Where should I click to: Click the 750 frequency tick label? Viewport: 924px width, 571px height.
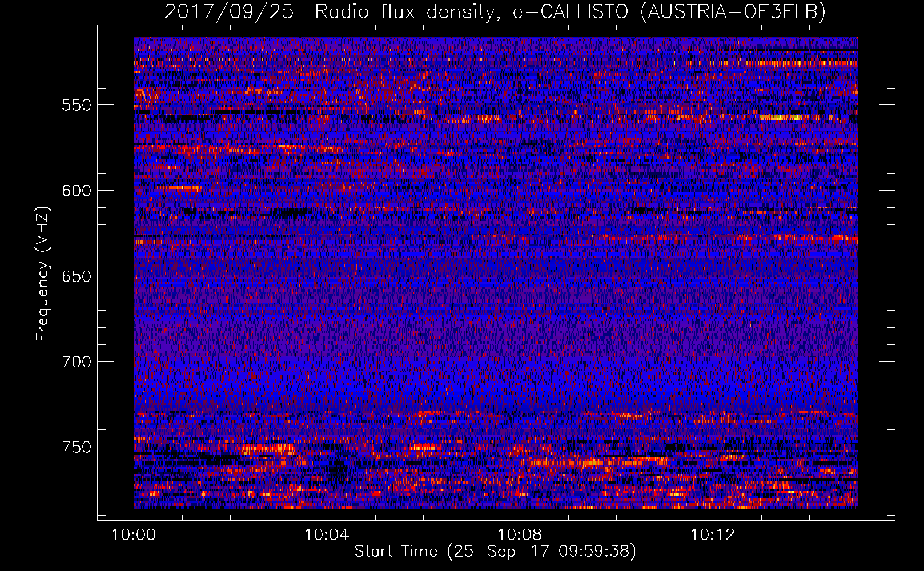pos(77,447)
